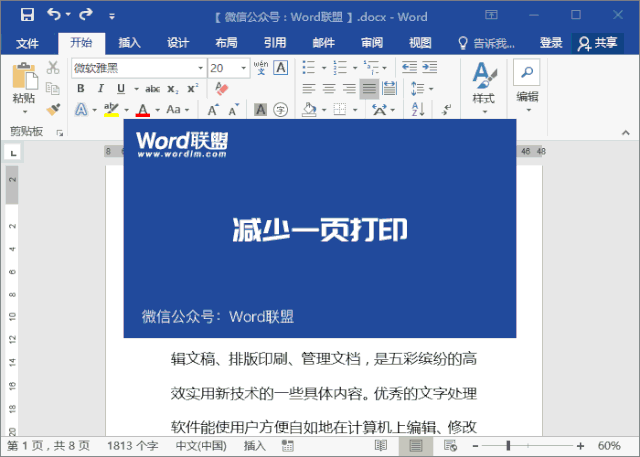Open Quick Access Toolbar customization arrow

(x=111, y=16)
